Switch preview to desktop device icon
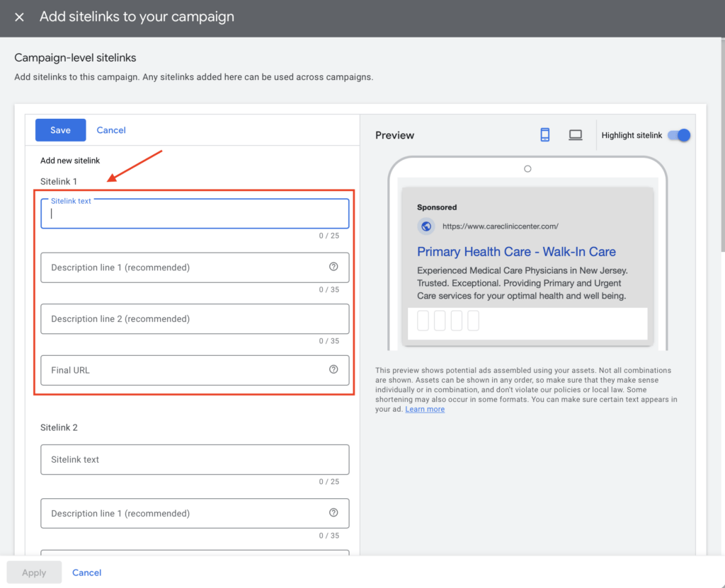725x588 pixels. (575, 134)
